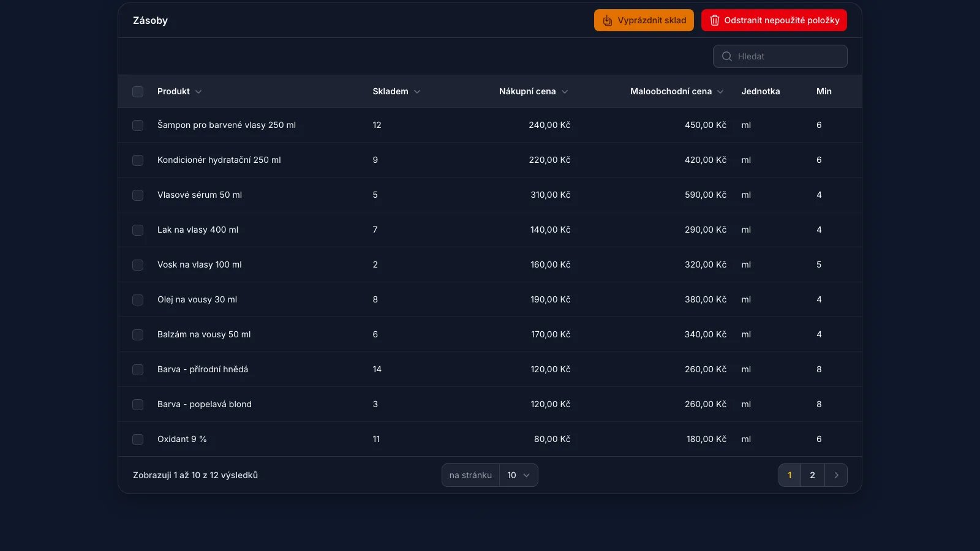Click the magnifier icon in search box
Image resolution: width=980 pixels, height=551 pixels.
coord(727,56)
